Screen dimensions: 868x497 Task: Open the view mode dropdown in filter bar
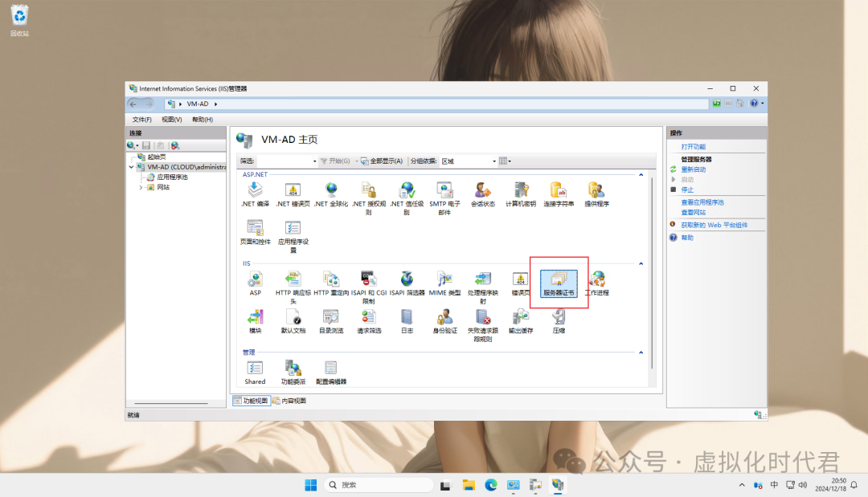(x=505, y=161)
